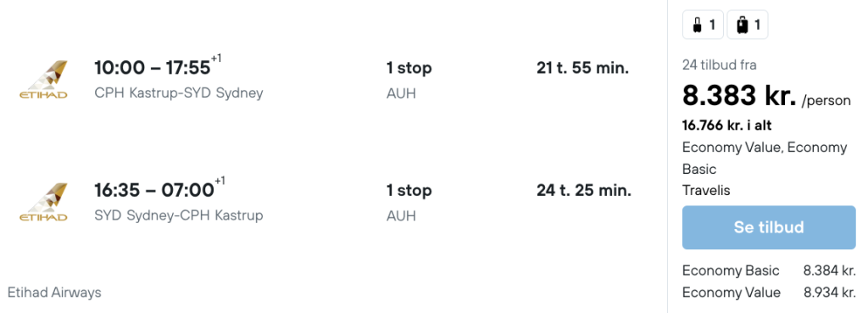868x313 pixels.
Task: Select the Economy Basic 8.384 kr. fare
Action: pos(769,271)
